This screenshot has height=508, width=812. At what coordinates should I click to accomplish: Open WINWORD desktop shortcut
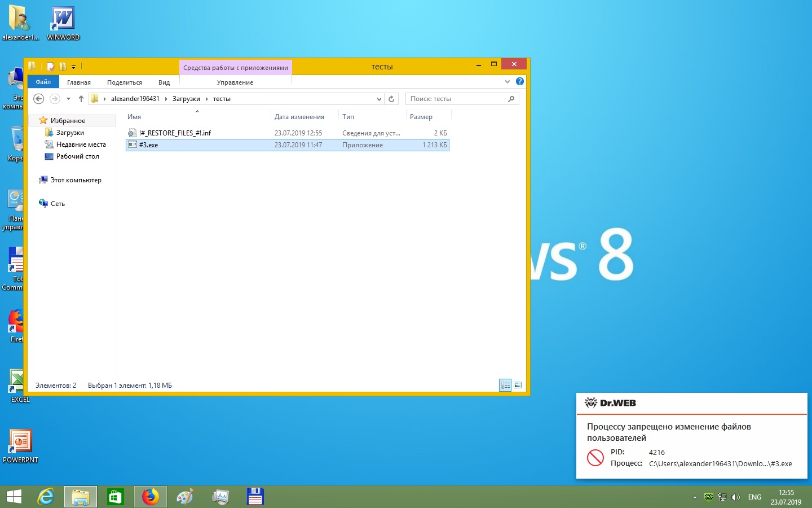[63, 24]
